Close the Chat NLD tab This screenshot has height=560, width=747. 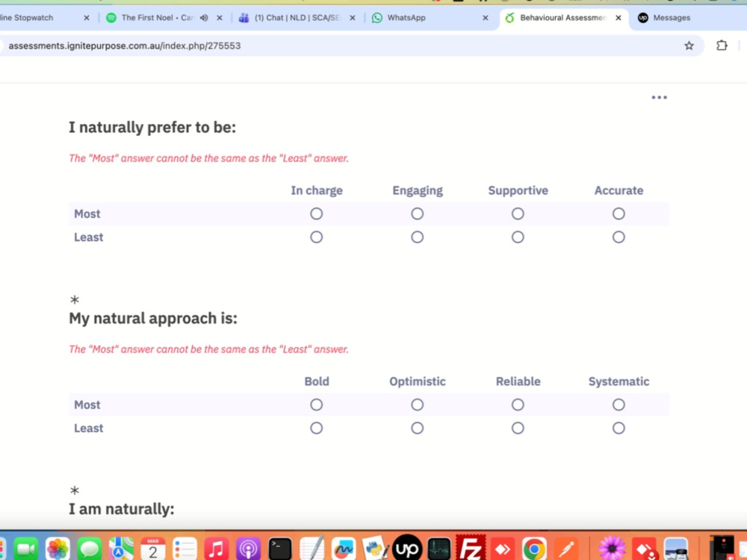tap(353, 18)
